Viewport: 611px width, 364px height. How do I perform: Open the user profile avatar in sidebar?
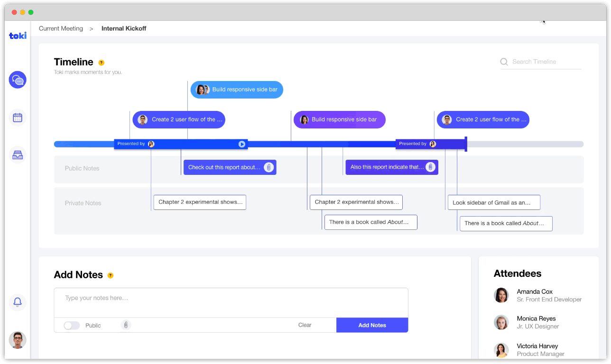pos(18,340)
